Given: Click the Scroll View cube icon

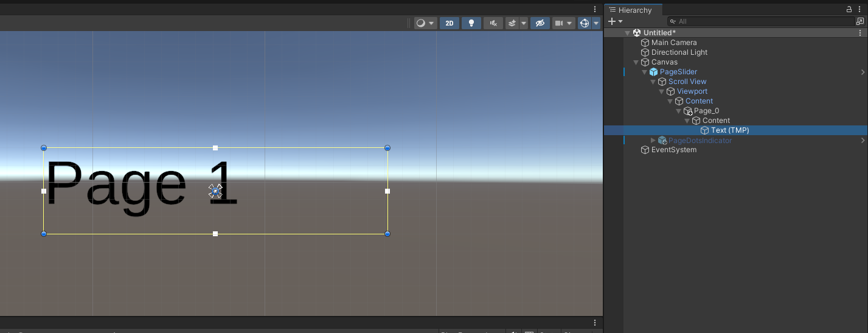Looking at the screenshot, I should tap(662, 82).
